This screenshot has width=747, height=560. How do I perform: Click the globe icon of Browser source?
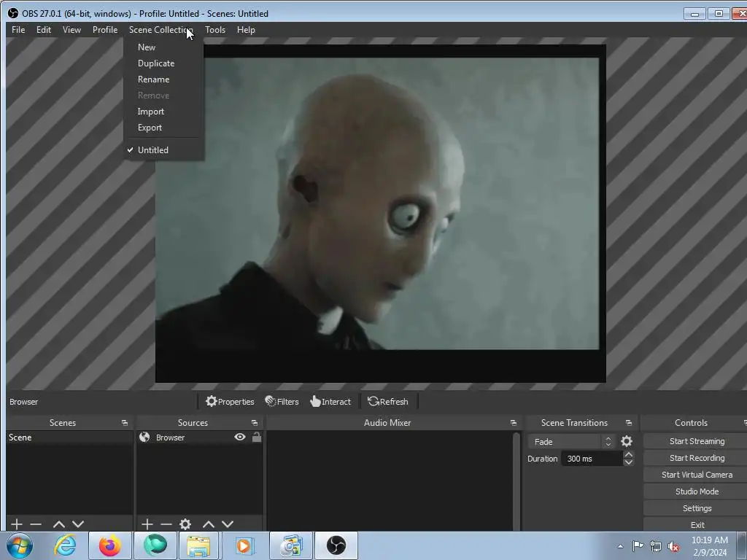point(144,437)
